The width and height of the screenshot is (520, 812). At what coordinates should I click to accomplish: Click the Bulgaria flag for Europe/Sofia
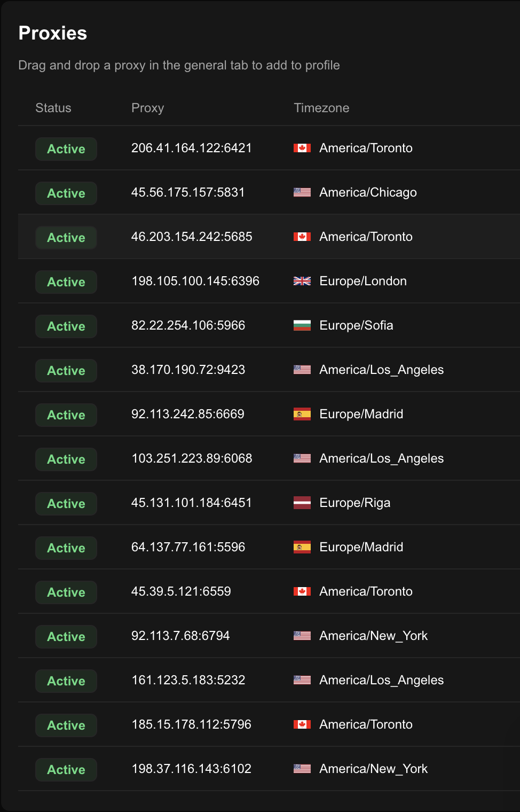tap(302, 325)
